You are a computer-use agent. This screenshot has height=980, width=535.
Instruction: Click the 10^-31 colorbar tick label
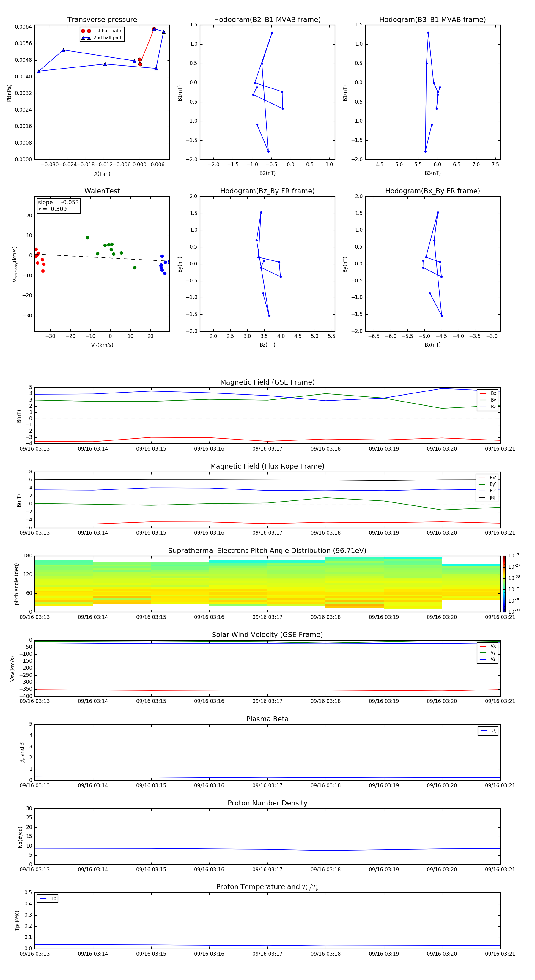514,611
